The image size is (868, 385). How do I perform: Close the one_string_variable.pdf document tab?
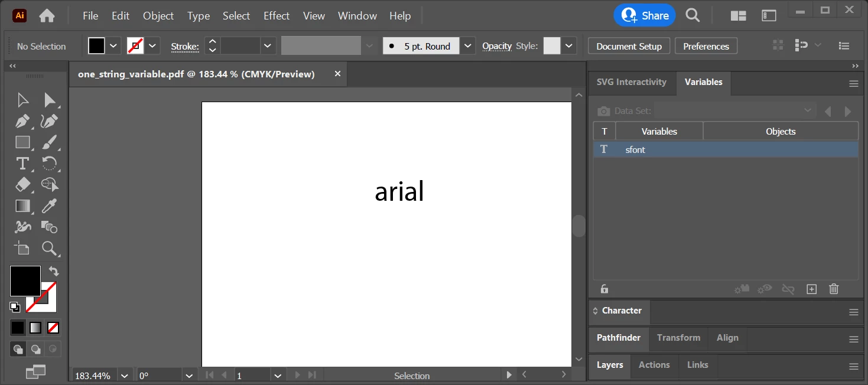(337, 74)
